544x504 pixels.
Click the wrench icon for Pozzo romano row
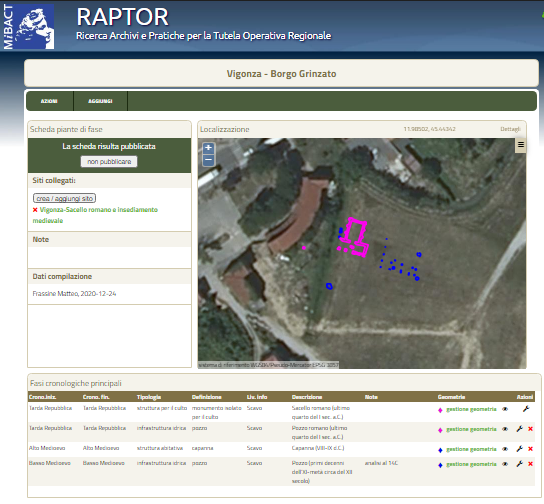click(x=519, y=429)
